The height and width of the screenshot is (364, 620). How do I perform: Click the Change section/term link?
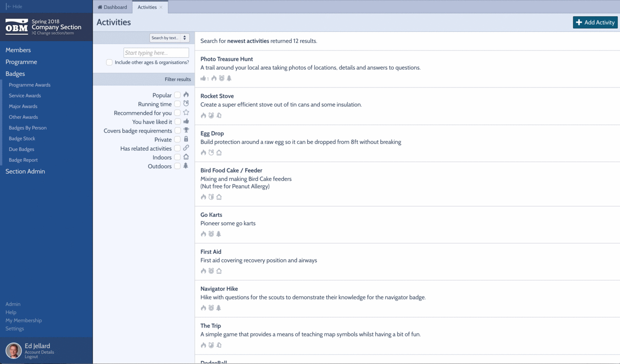pos(55,33)
